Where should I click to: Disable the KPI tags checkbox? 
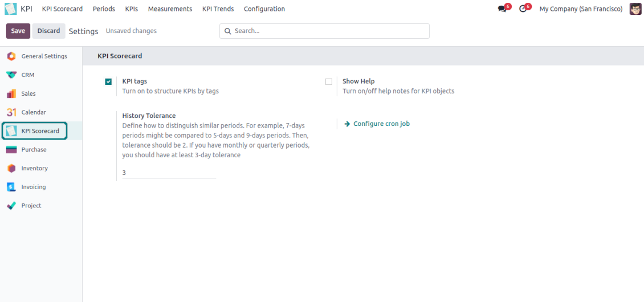pos(108,81)
